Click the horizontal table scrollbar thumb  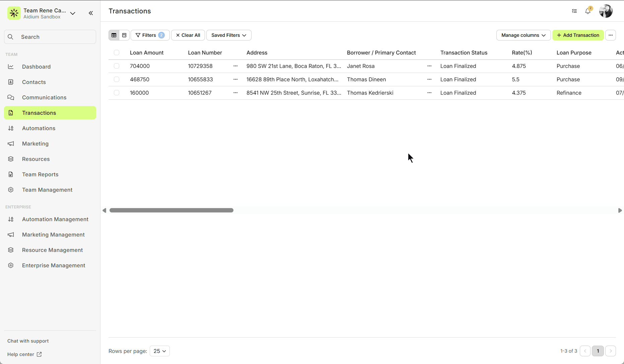[171, 210]
